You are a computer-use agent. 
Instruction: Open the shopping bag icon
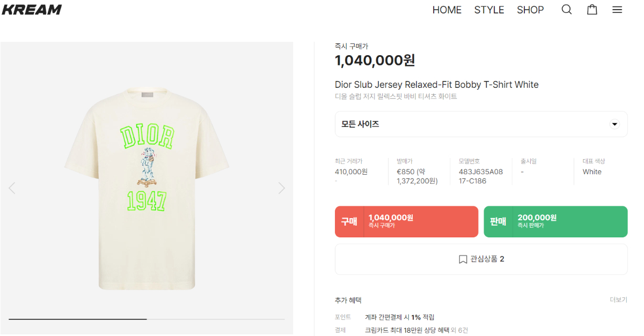coord(592,10)
